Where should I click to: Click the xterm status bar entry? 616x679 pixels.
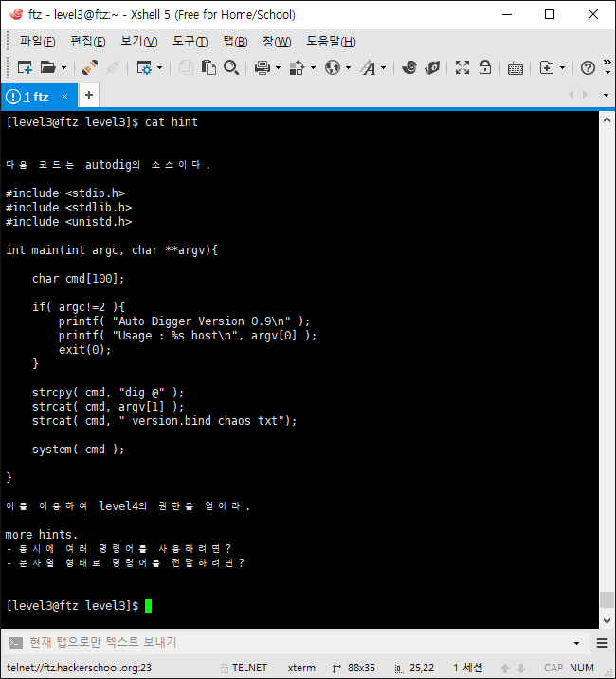[301, 668]
